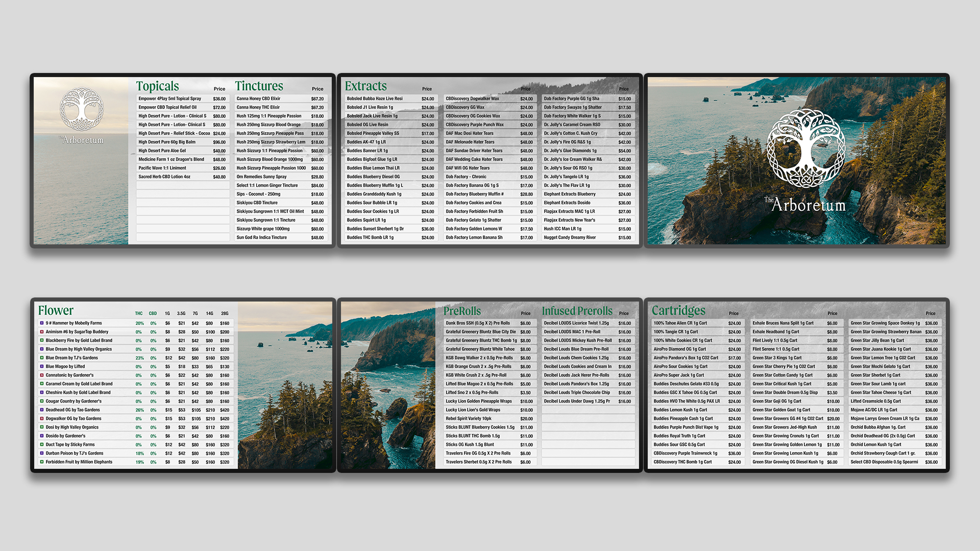Select CBDiscovery Dogwalker Wax row
Viewport: 980px width, 551px height.
pyautogui.click(x=489, y=98)
